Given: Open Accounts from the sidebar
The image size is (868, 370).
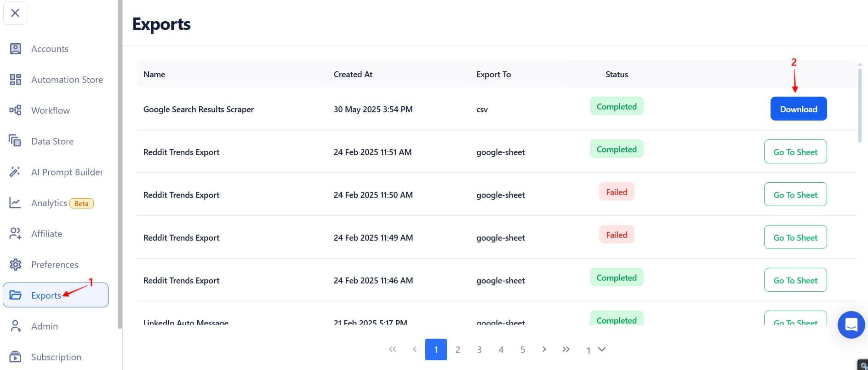Looking at the screenshot, I should click(50, 49).
